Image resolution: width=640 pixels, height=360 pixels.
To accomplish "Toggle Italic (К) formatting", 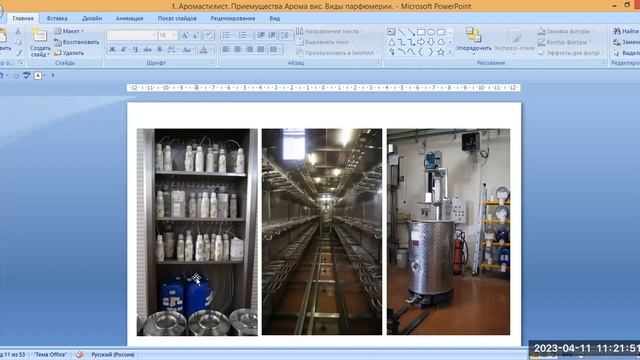I will point(124,50).
